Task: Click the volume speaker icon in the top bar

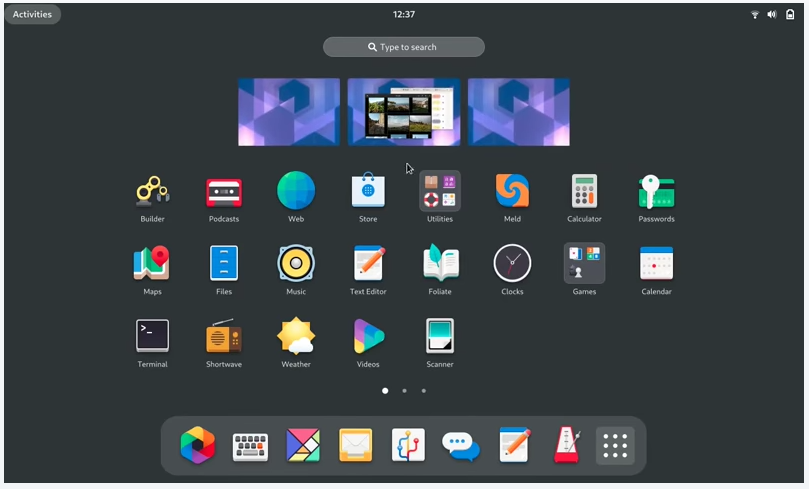Action: (772, 14)
